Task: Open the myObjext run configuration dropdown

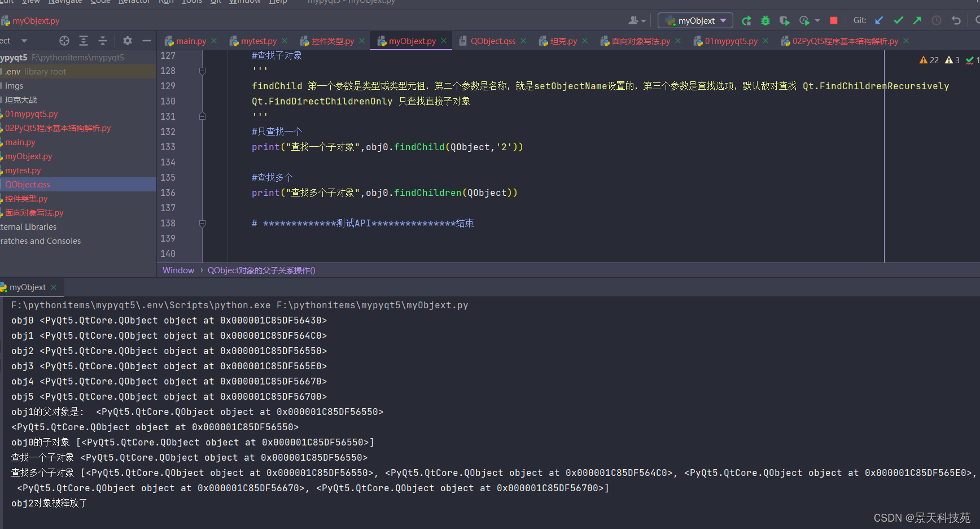Action: 695,21
